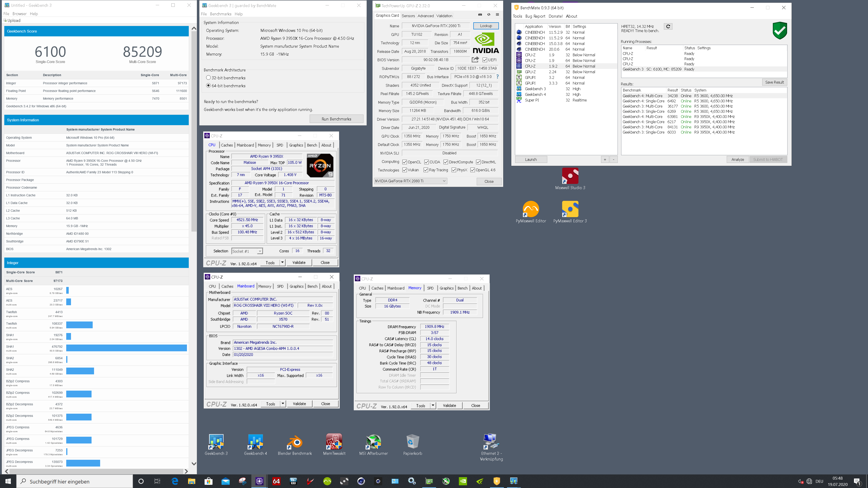This screenshot has height=488, width=868.
Task: Open the Task View taskbar button
Action: pos(157,481)
